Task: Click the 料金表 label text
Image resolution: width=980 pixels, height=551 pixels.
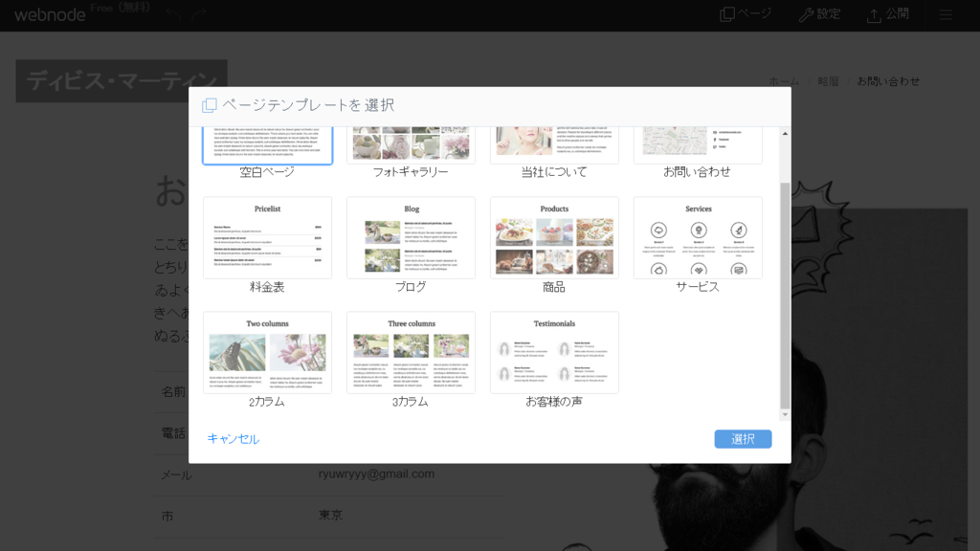Action: click(268, 287)
